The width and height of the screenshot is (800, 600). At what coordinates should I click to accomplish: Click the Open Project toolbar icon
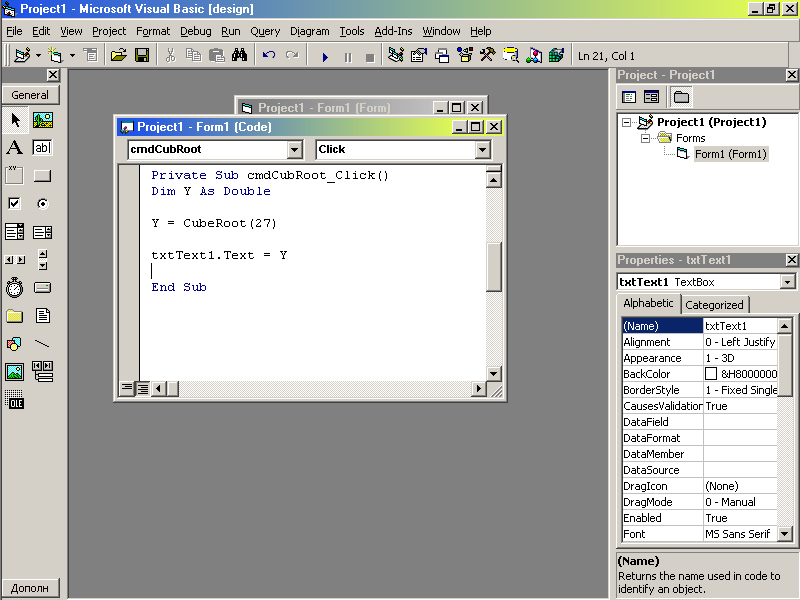[x=118, y=55]
